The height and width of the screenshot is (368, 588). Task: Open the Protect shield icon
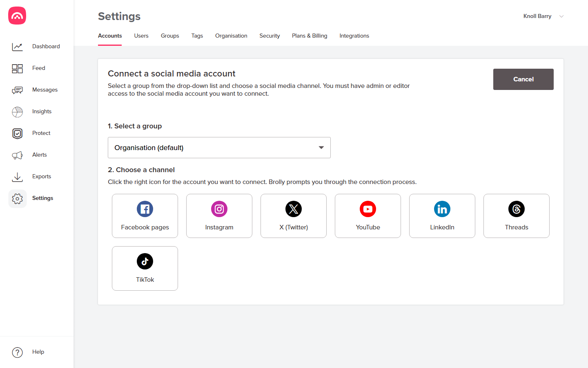[17, 133]
